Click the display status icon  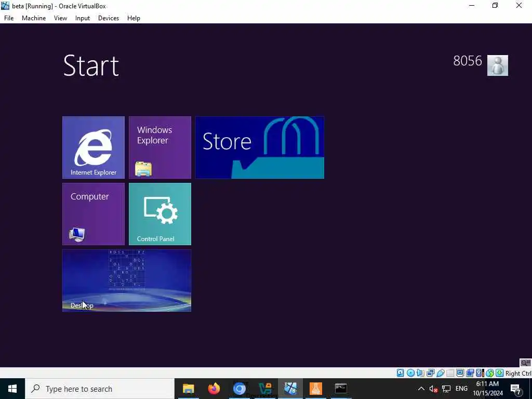[460, 373]
